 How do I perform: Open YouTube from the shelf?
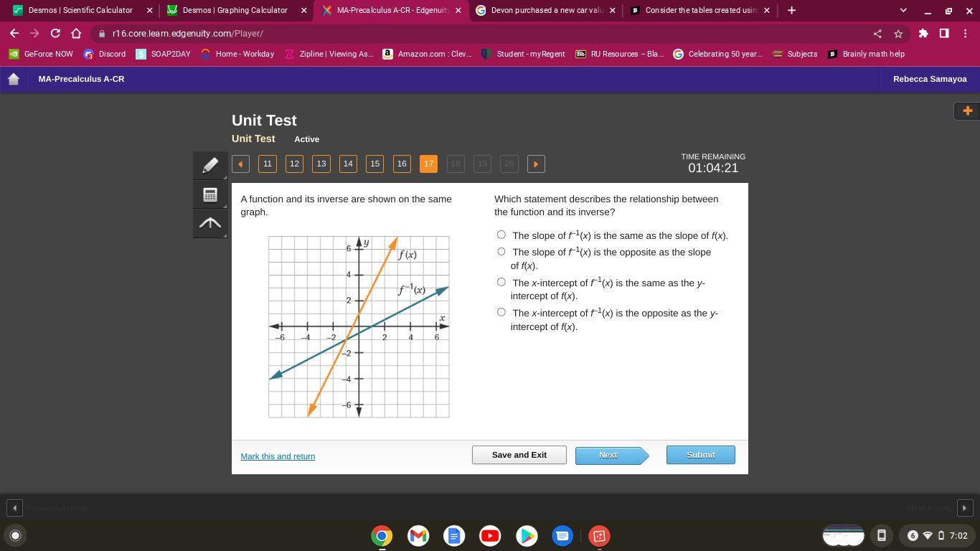coord(490,536)
